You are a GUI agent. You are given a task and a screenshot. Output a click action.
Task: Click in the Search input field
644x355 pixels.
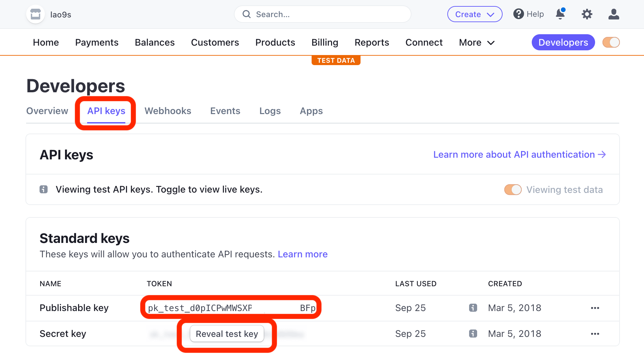(x=323, y=14)
